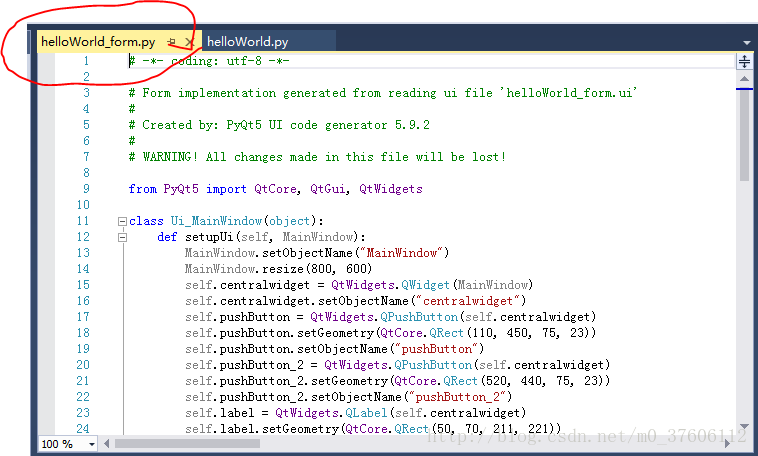Collapse the class Ui_MainWindow code block
Image resolution: width=758 pixels, height=456 pixels.
(x=122, y=221)
